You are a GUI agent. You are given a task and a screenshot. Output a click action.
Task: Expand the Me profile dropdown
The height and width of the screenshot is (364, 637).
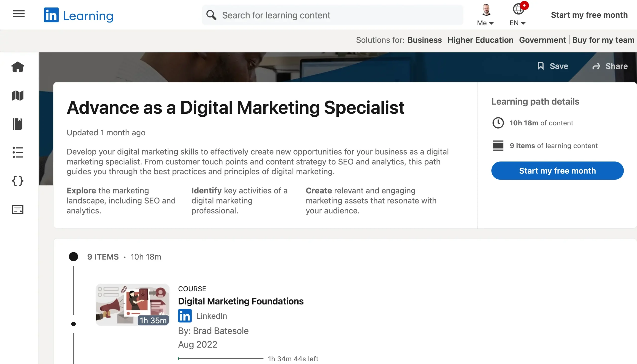point(485,15)
